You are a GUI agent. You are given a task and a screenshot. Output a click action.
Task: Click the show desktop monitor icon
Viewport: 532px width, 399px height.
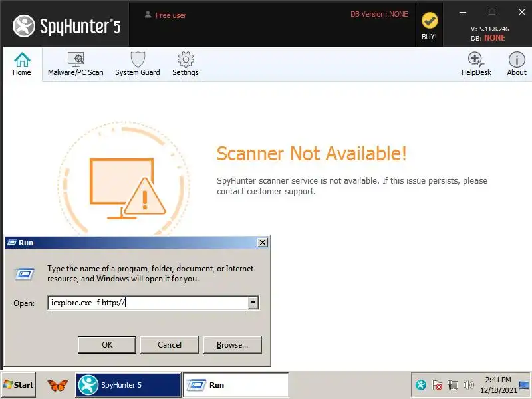(x=524, y=385)
